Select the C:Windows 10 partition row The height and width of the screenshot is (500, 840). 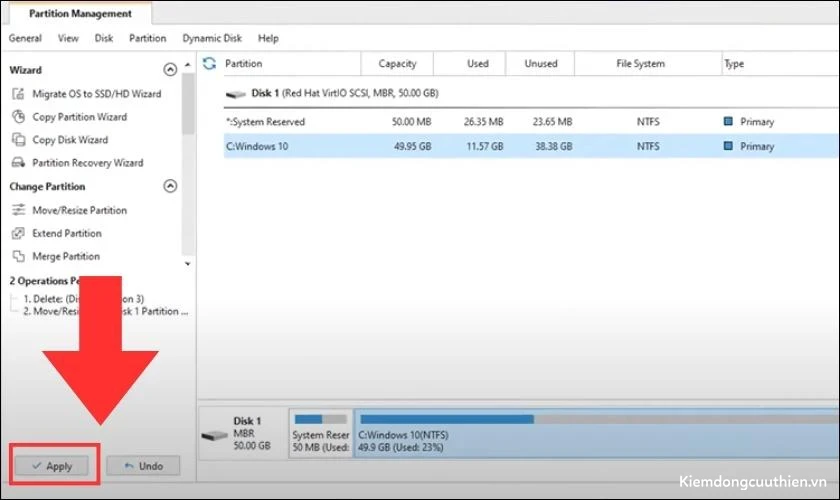(531, 146)
